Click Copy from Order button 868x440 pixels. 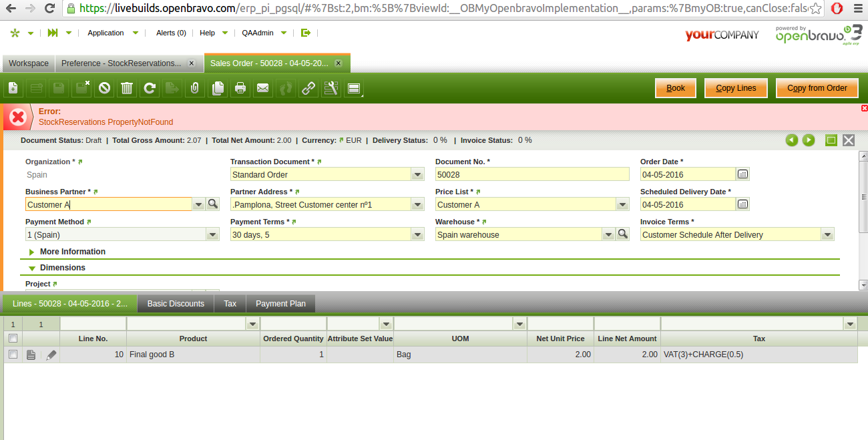tap(817, 88)
